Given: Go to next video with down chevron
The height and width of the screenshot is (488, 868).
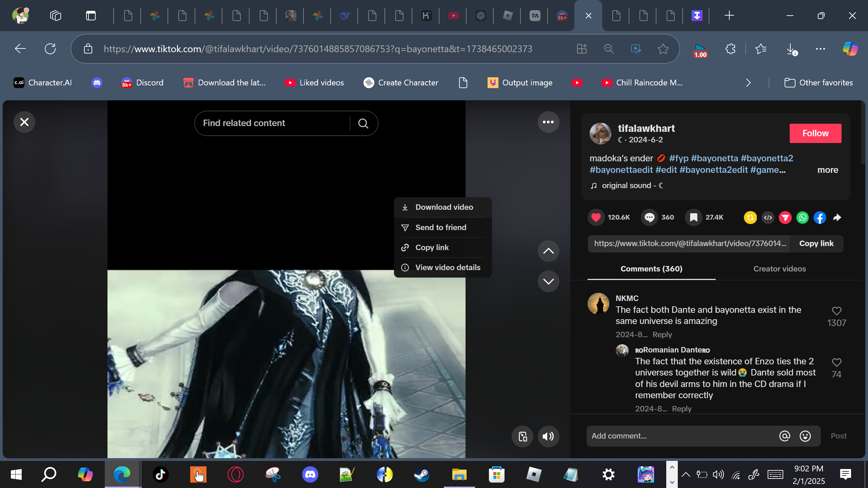Looking at the screenshot, I should point(548,281).
